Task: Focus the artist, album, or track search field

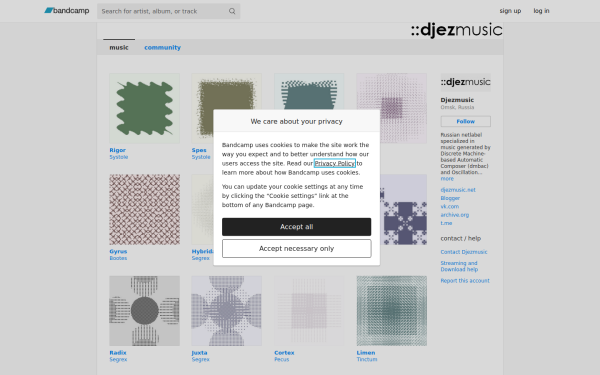Action: coord(168,11)
